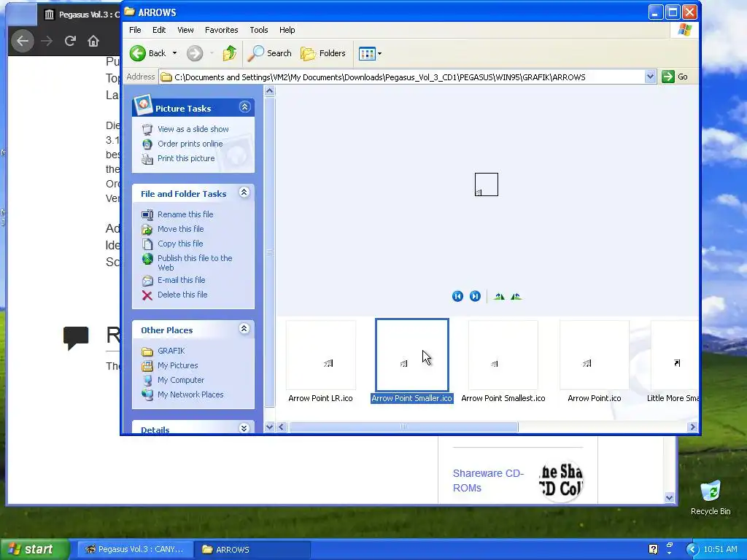The width and height of the screenshot is (747, 560).
Task: Click the Up folder icon
Action: tap(230, 53)
